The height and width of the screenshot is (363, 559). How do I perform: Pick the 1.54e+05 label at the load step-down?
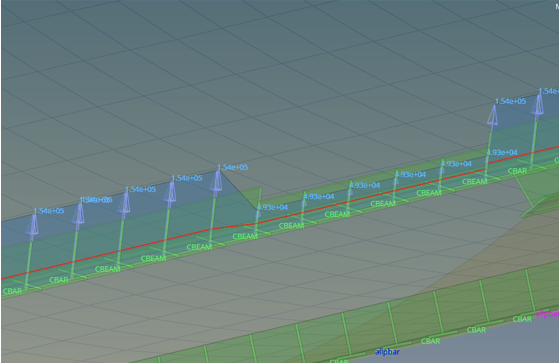[233, 167]
